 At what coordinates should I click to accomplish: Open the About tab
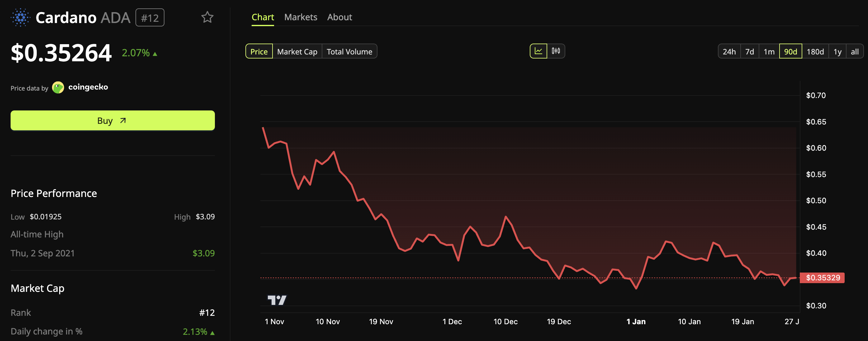coord(340,17)
